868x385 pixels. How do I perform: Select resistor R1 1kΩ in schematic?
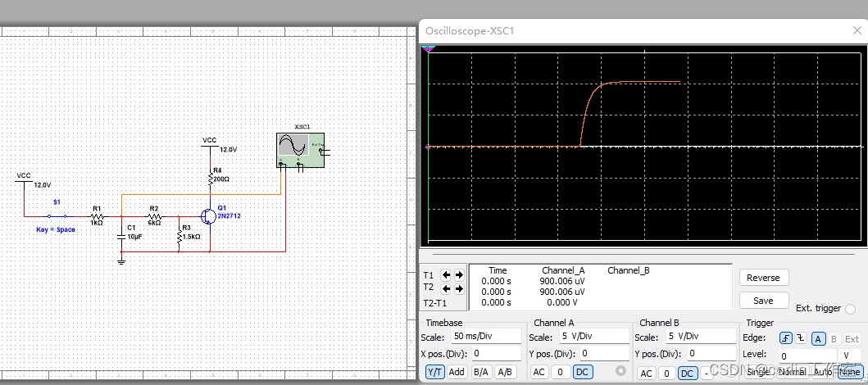(97, 216)
